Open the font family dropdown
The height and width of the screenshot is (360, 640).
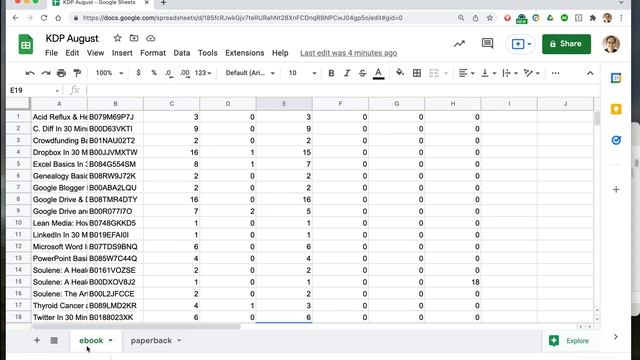click(250, 73)
